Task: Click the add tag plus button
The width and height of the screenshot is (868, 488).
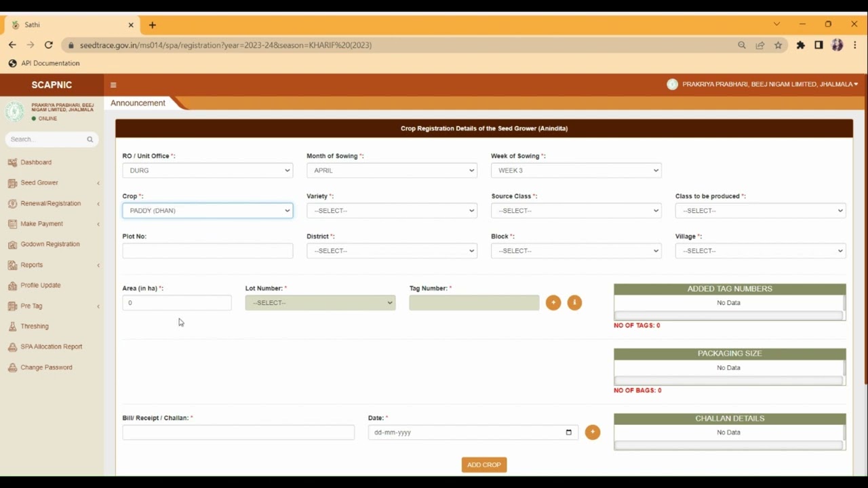Action: coord(553,302)
